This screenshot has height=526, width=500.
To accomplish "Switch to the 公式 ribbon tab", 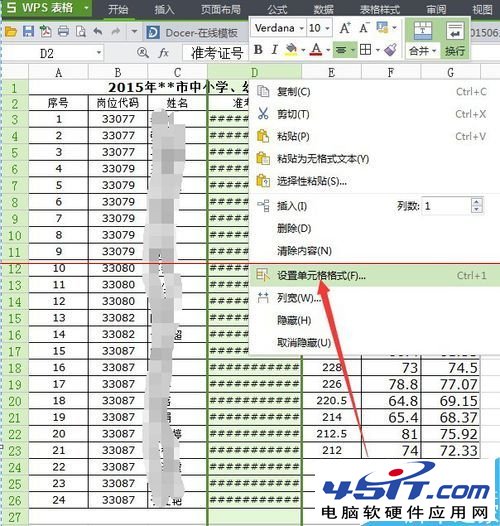I will click(x=278, y=9).
